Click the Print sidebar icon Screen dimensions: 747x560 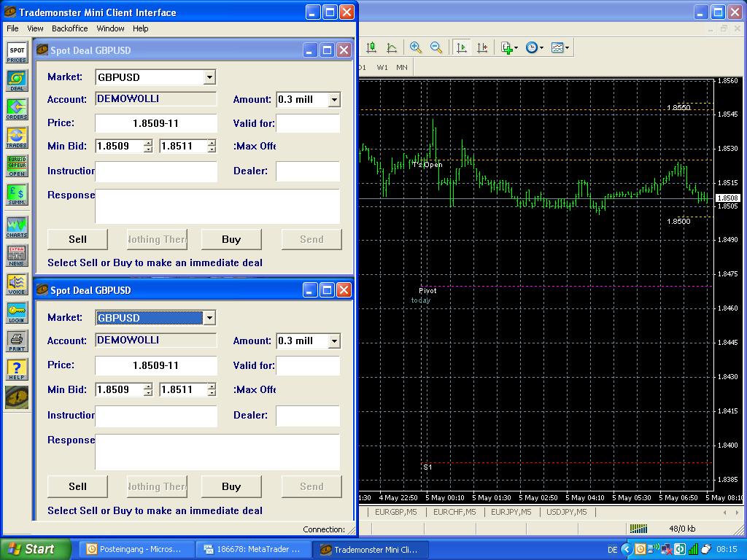(x=17, y=341)
